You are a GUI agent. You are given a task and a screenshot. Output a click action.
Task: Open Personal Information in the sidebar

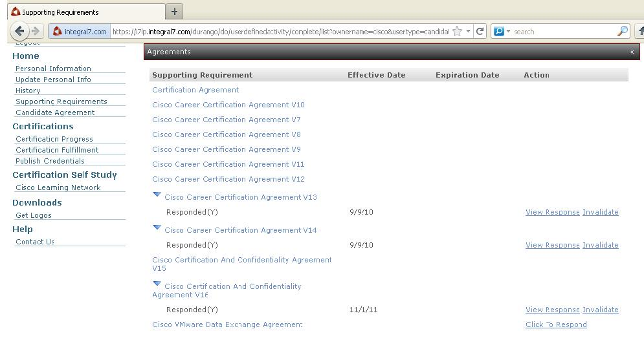pos(53,69)
